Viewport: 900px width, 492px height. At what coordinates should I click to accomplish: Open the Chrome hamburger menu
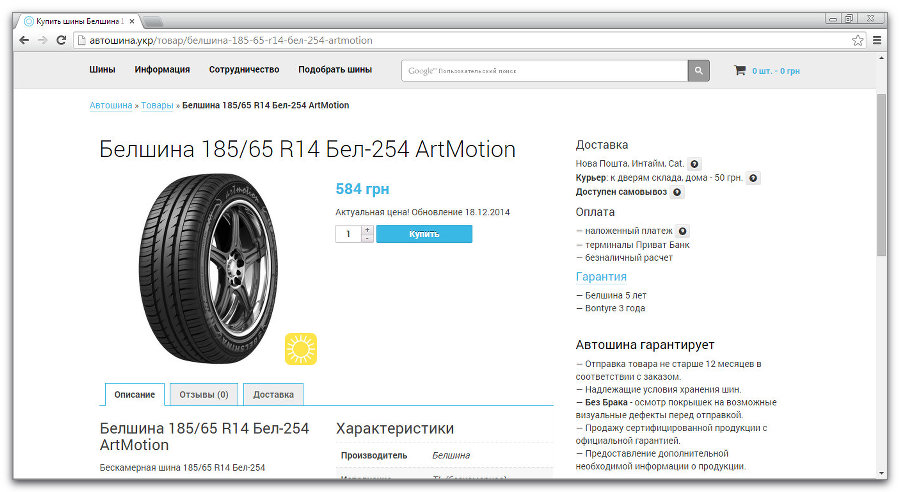877,40
